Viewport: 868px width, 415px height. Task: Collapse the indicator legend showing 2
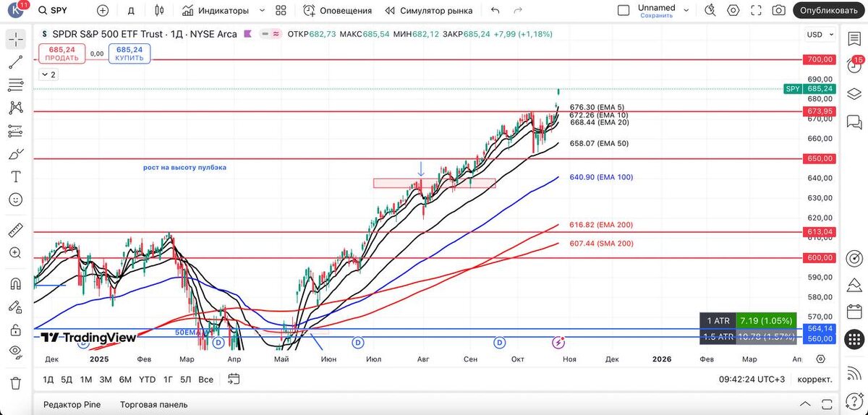(x=48, y=74)
